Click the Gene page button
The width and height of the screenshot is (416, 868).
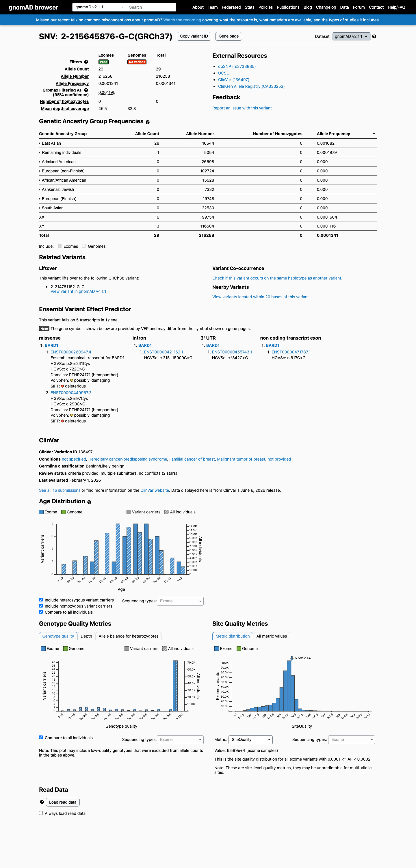[229, 36]
